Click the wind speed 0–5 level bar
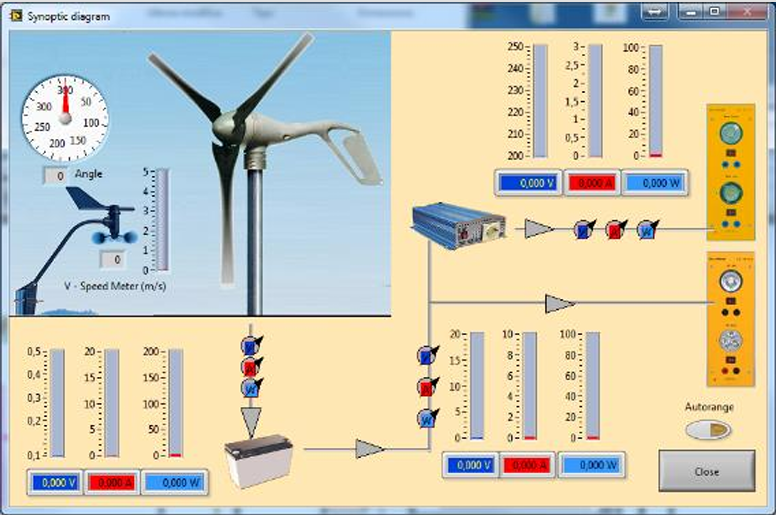 (x=162, y=220)
